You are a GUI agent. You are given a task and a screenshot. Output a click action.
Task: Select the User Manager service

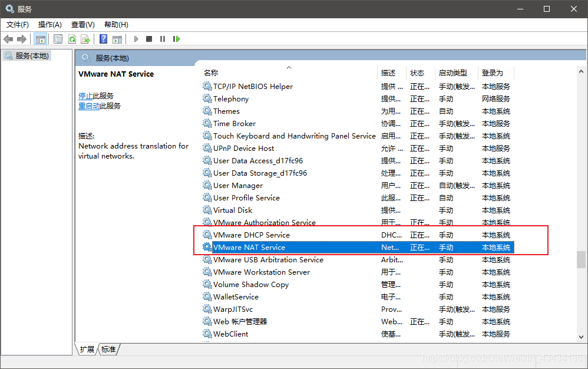click(x=358, y=186)
